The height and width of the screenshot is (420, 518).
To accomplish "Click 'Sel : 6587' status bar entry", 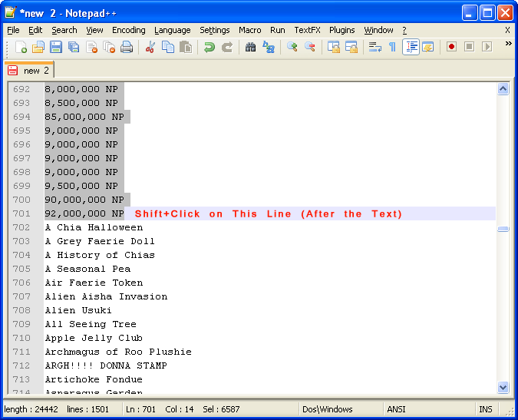I will pyautogui.click(x=221, y=409).
